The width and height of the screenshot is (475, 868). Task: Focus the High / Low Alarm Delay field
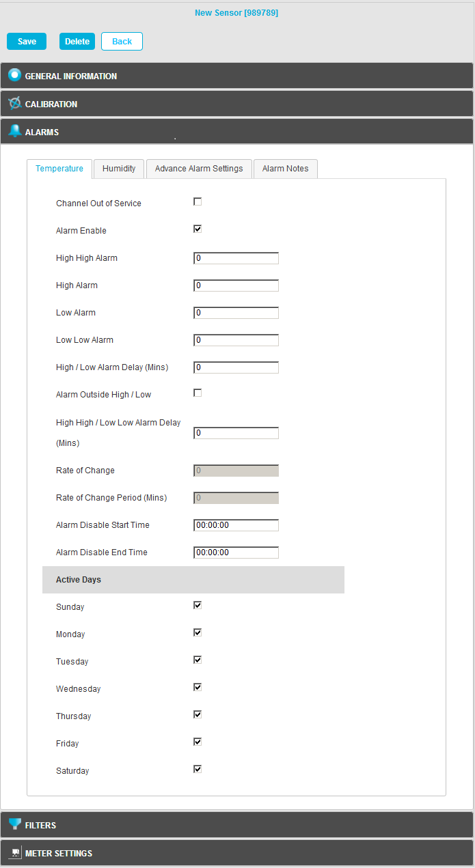(x=236, y=367)
